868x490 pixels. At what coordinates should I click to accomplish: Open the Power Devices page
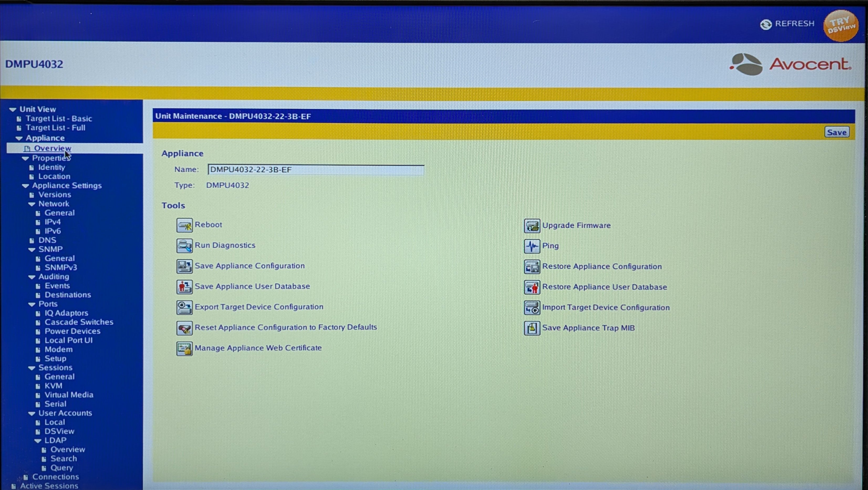point(72,331)
